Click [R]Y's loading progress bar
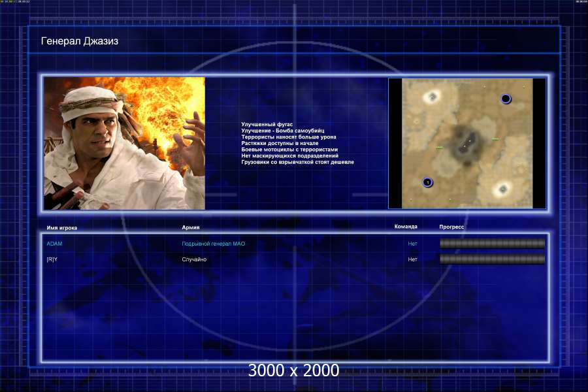Viewport: 588px width, 392px height. pyautogui.click(x=493, y=259)
